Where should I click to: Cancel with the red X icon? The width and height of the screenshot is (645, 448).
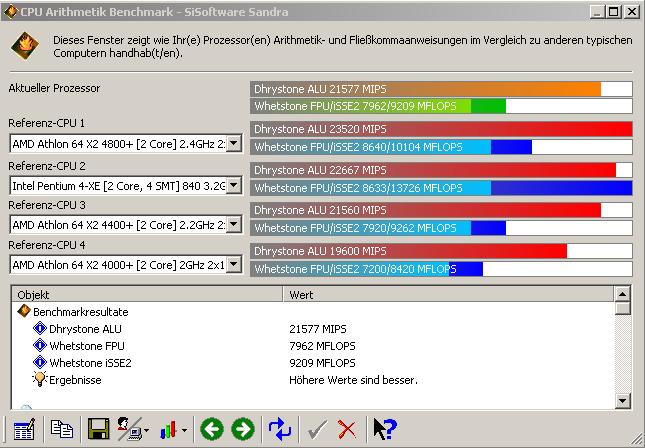(x=347, y=429)
